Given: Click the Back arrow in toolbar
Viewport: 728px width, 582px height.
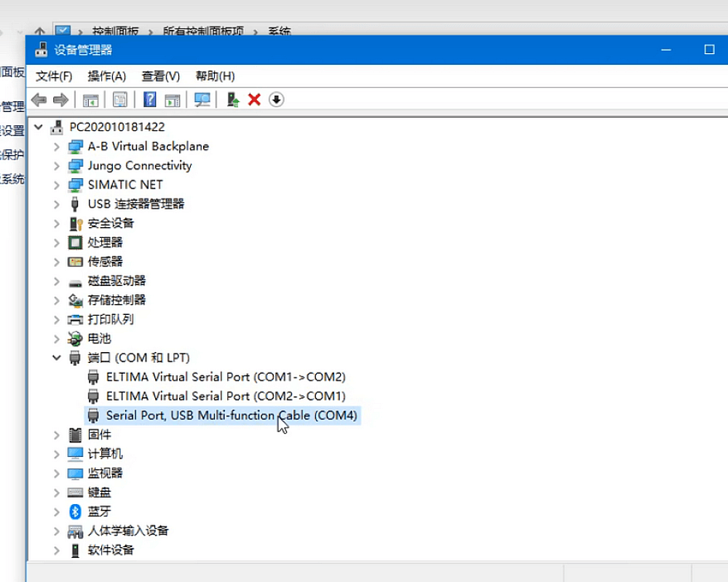Looking at the screenshot, I should coord(39,100).
